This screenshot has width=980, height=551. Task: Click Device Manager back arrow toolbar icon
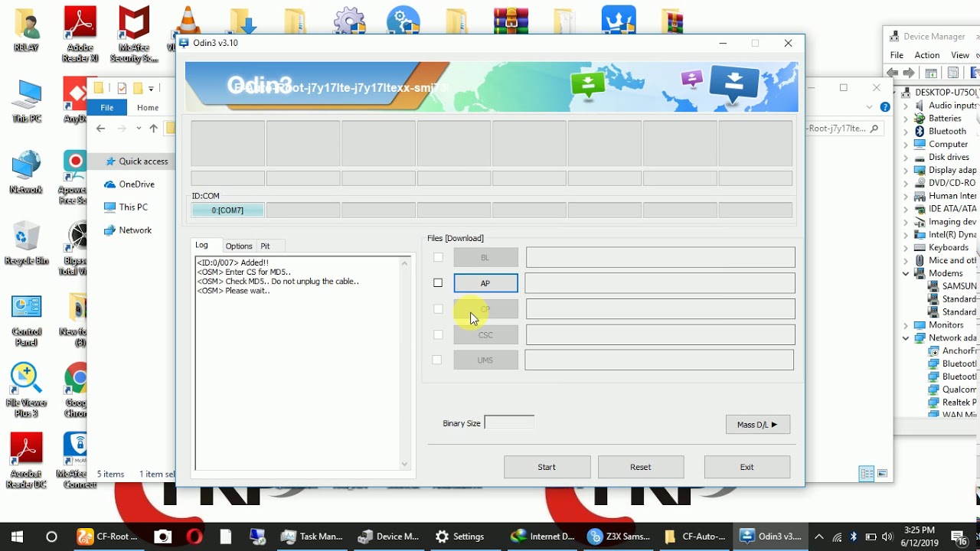tap(893, 73)
